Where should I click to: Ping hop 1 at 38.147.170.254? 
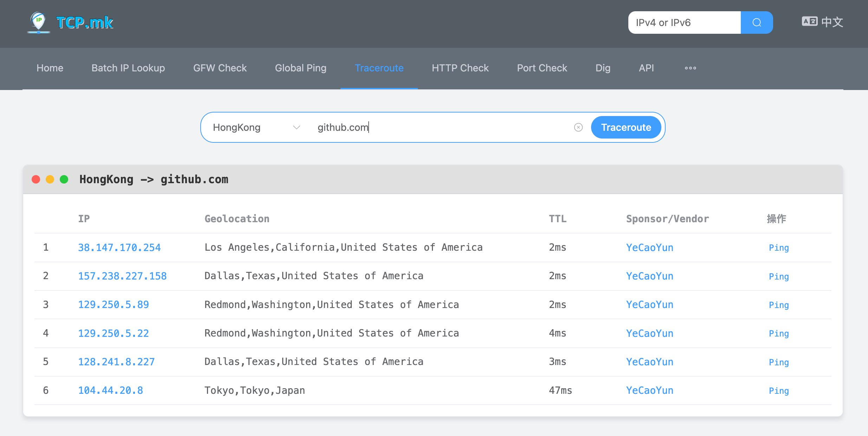[x=779, y=248]
